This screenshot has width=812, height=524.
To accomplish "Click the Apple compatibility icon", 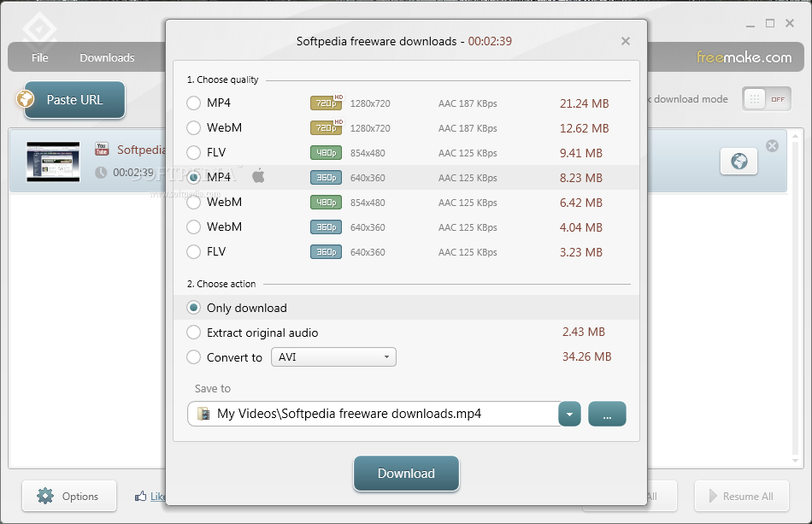I will [258, 176].
